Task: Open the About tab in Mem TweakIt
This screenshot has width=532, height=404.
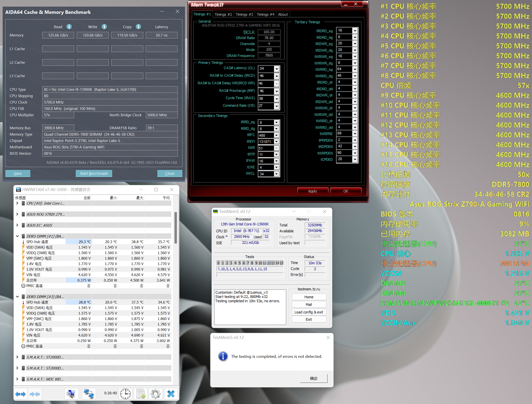Action: [x=283, y=15]
